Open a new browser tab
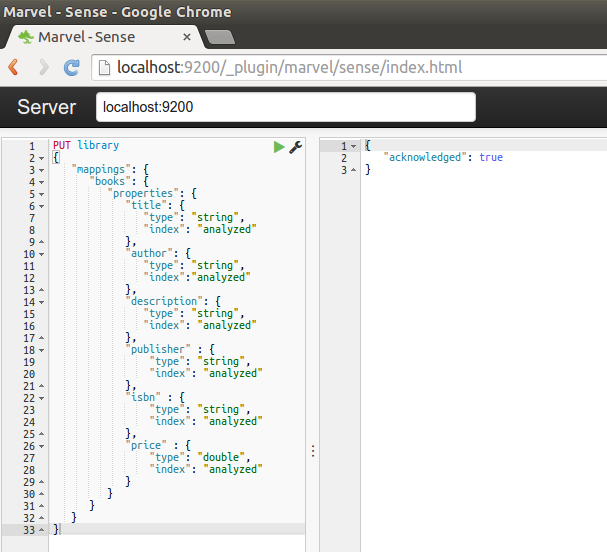Image resolution: width=607 pixels, height=552 pixels. [219, 37]
